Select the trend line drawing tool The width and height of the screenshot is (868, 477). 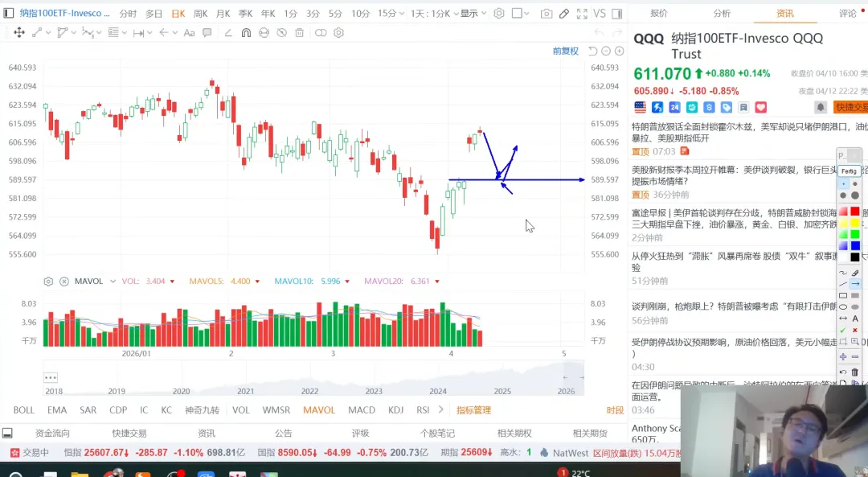[x=37, y=33]
